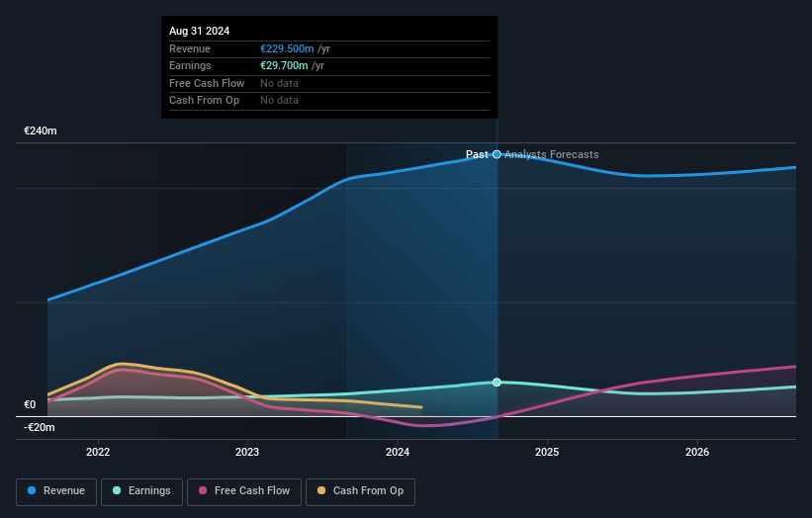This screenshot has height=518, width=812.
Task: Click the pink Free Cash Flow legend dot
Action: [203, 490]
